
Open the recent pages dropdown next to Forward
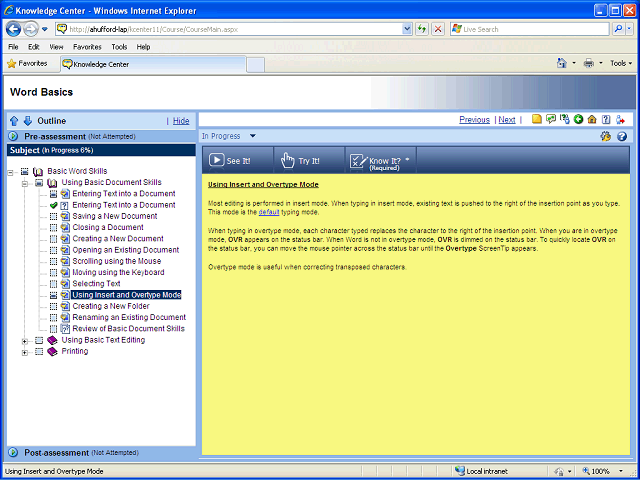(44, 29)
